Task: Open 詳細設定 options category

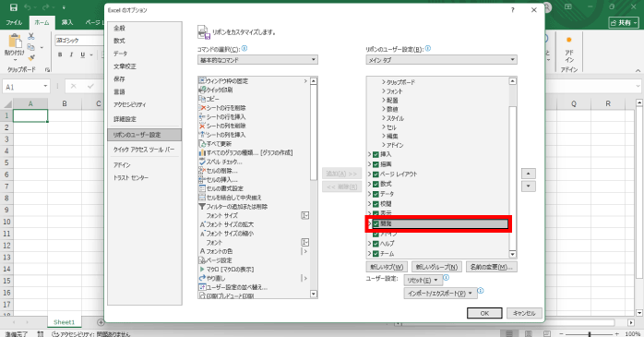Action: (x=144, y=119)
